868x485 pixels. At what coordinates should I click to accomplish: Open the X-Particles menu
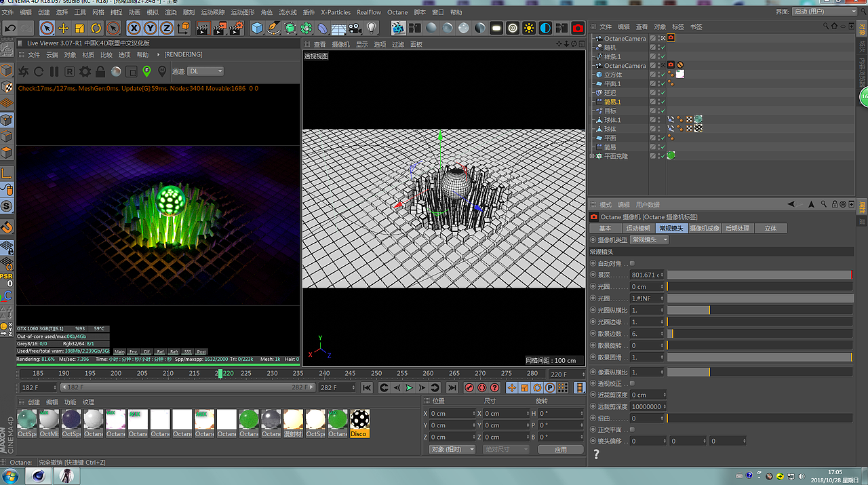(336, 12)
